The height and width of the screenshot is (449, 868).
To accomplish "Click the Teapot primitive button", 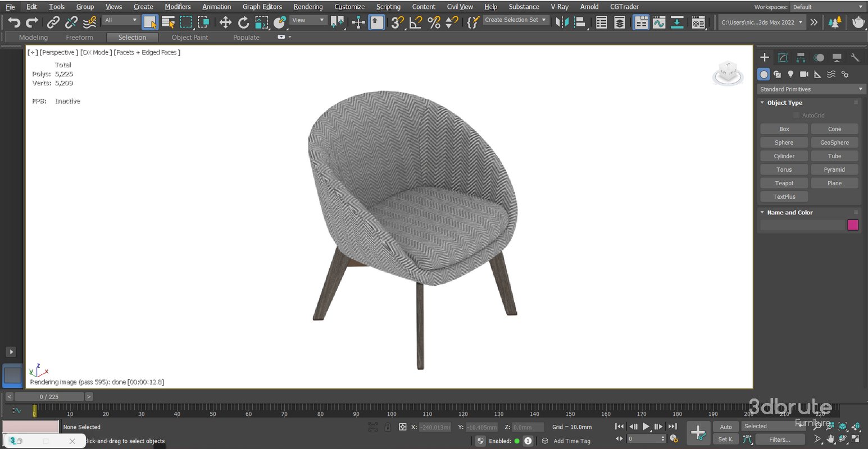I will (x=784, y=182).
